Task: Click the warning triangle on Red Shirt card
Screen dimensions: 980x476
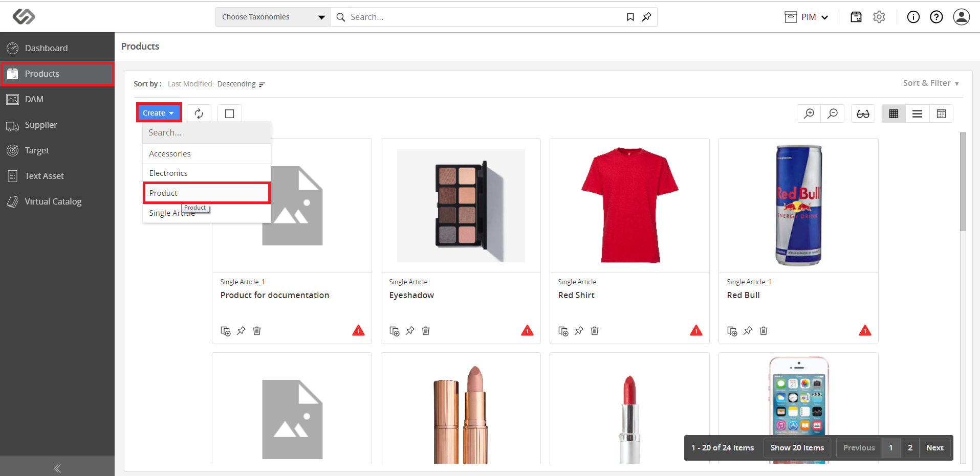Action: [x=696, y=330]
